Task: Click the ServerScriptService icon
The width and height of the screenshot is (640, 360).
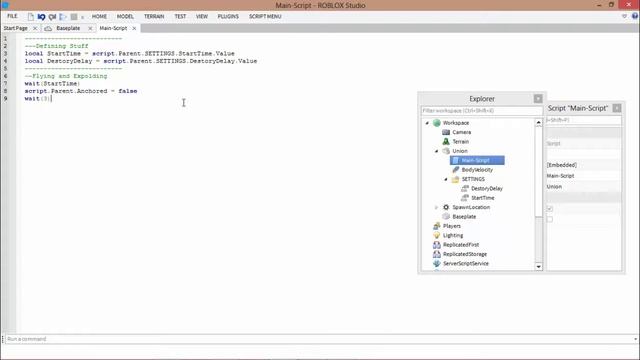Action: click(437, 264)
